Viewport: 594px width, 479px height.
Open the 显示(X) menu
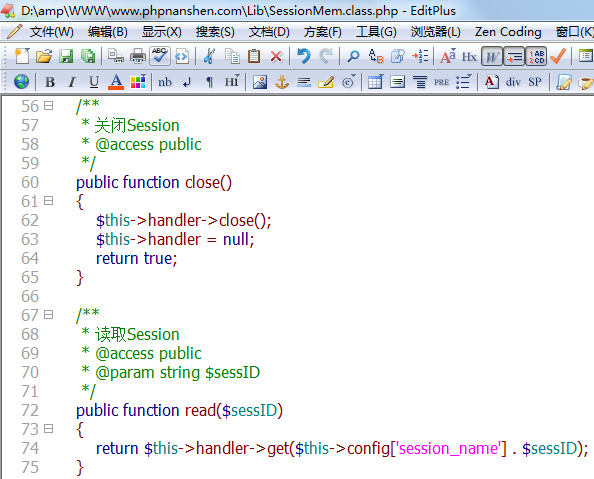[x=162, y=32]
